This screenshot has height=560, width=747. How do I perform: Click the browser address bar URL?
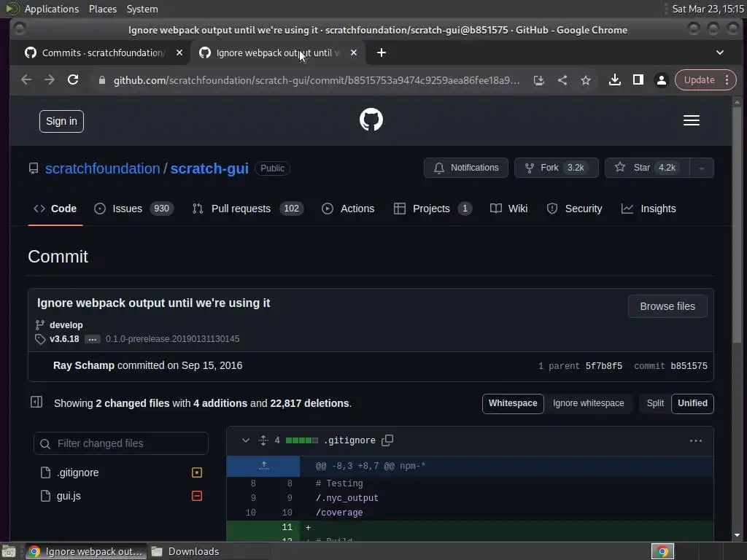pos(317,80)
